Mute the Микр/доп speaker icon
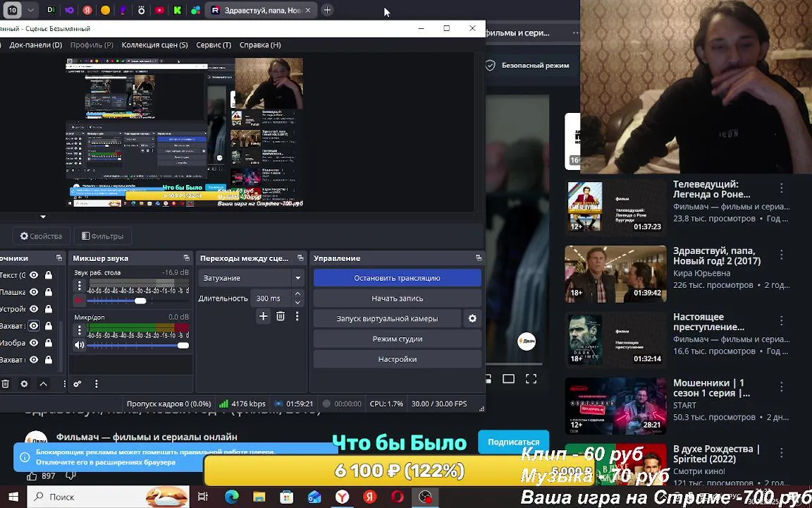The image size is (812, 508). (79, 345)
